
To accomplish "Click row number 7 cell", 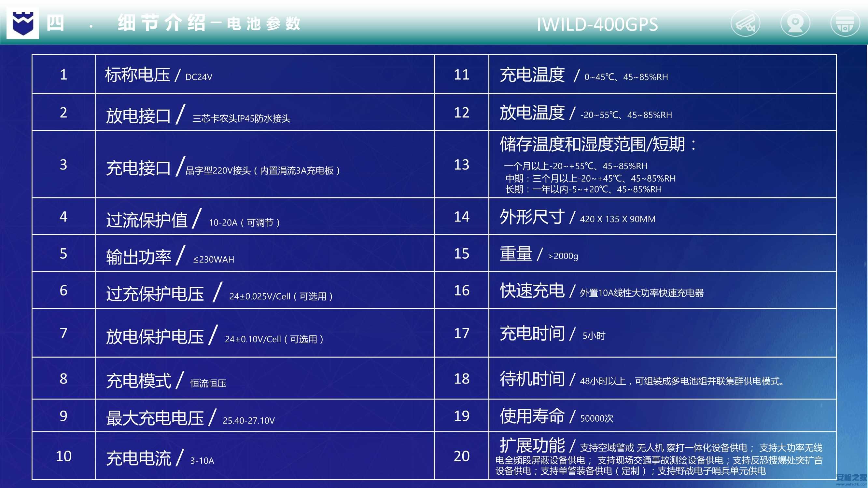I will (x=64, y=333).
